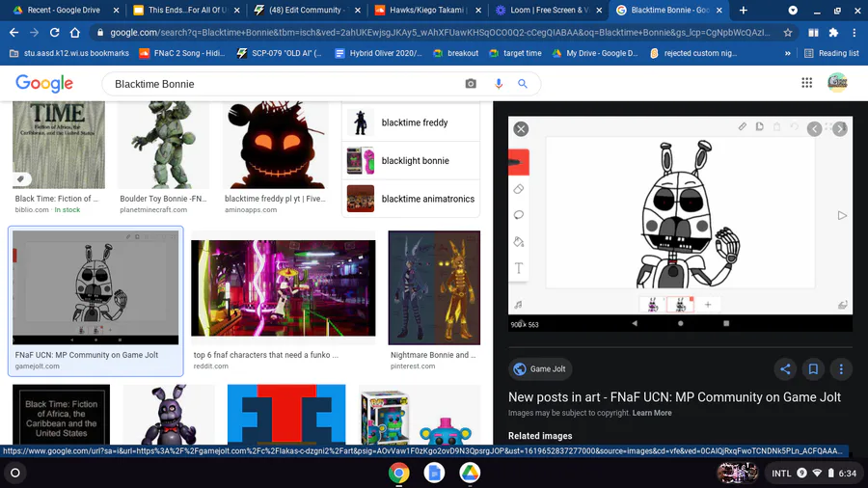Viewport: 868px width, 488px height.
Task: Switch to Hawks/Kiego Takami tab
Action: point(428,10)
